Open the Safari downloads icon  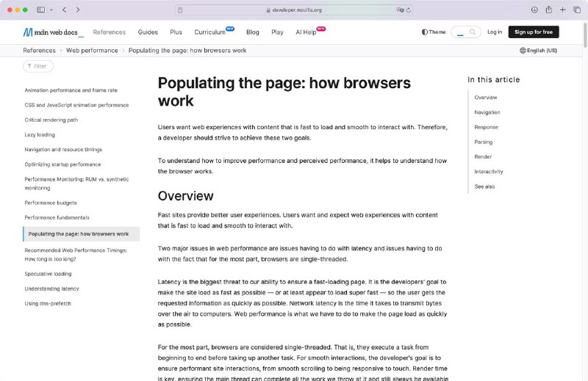coord(534,10)
